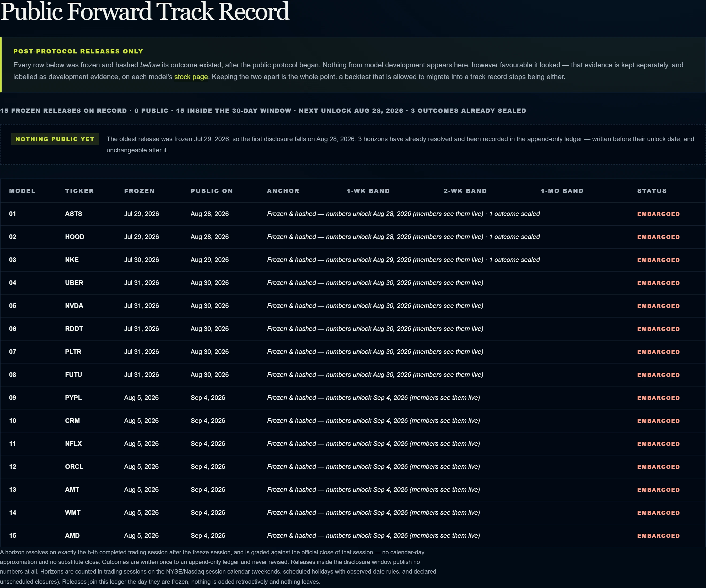Click the 'NOTHING PUBLIC YET' badge
The height and width of the screenshot is (588, 706).
[55, 139]
